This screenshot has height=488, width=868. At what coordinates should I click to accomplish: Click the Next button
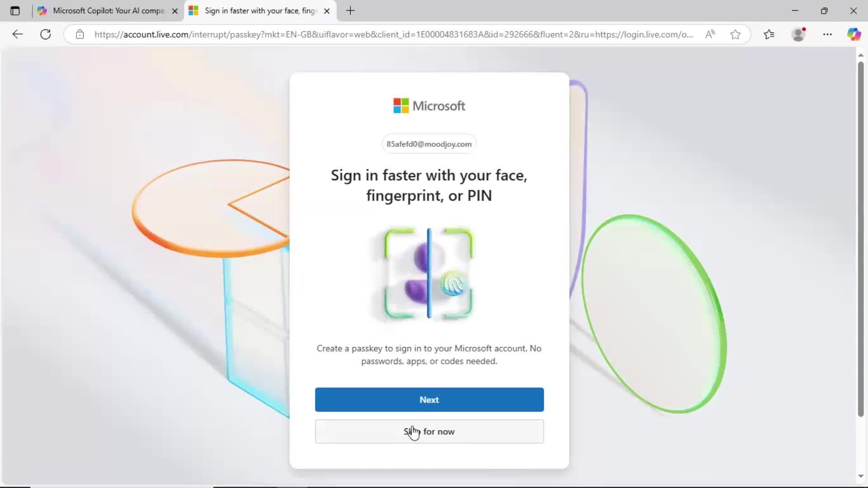tap(429, 399)
